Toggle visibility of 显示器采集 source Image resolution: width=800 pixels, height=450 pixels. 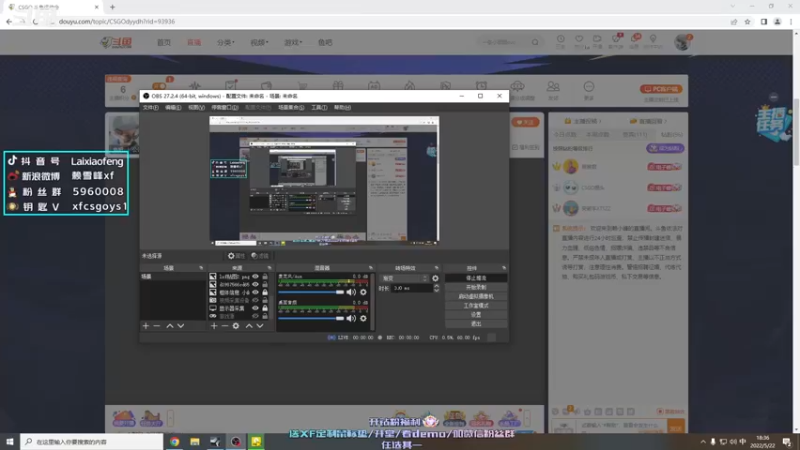255,308
